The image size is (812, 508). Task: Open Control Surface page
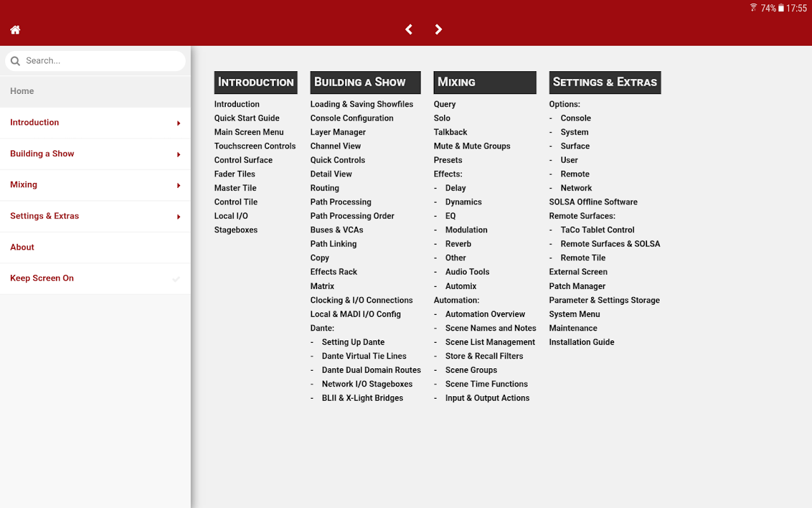coord(244,160)
